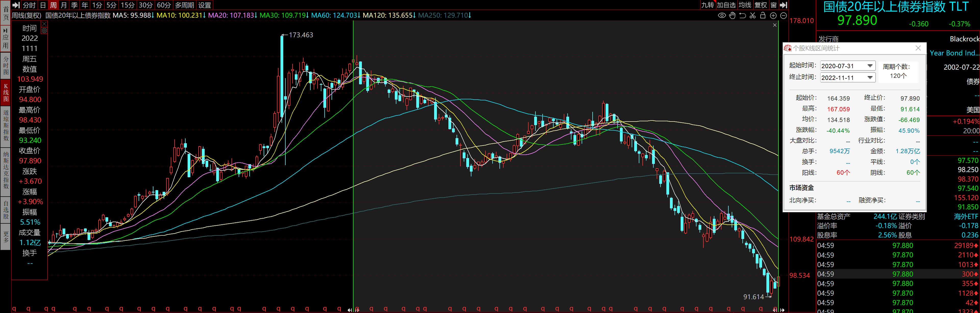Select the scissors cut tool icon

[753, 16]
